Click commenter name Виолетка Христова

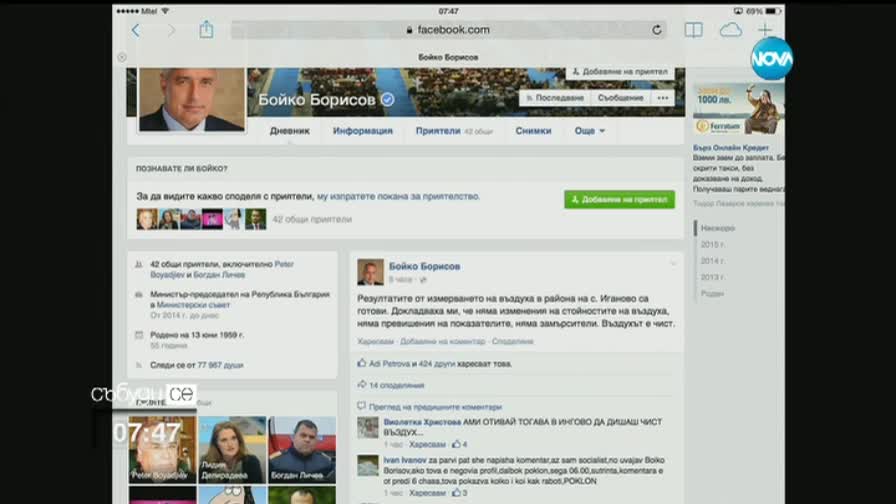tap(422, 422)
